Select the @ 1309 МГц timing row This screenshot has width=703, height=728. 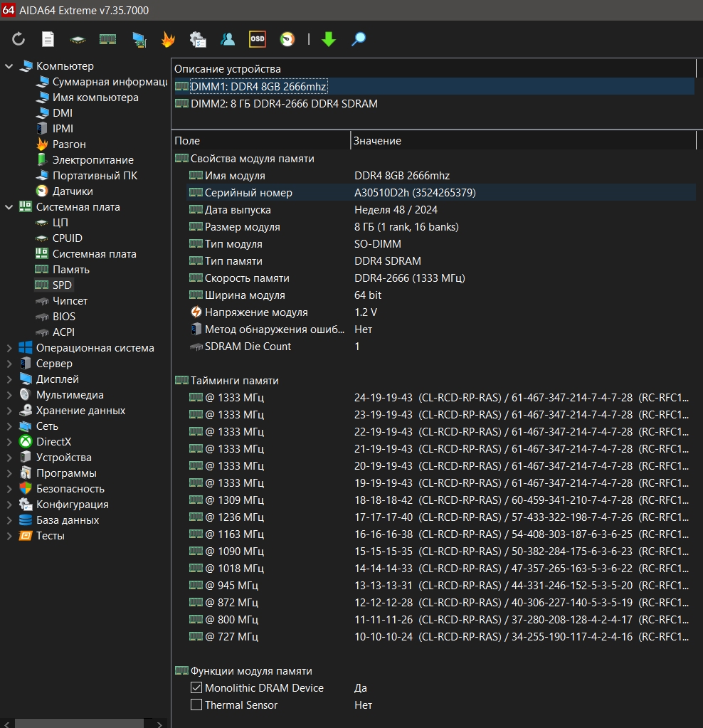(441, 500)
